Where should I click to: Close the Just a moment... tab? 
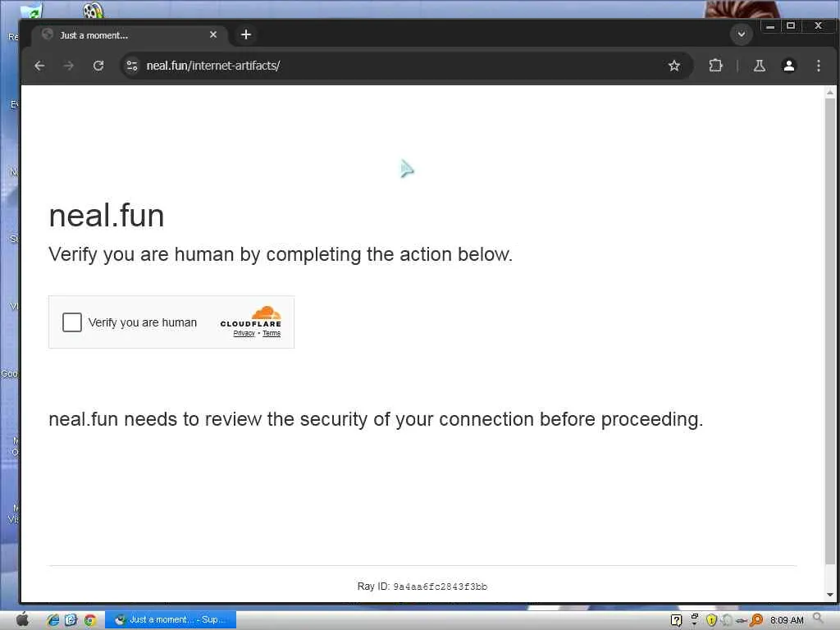213,34
